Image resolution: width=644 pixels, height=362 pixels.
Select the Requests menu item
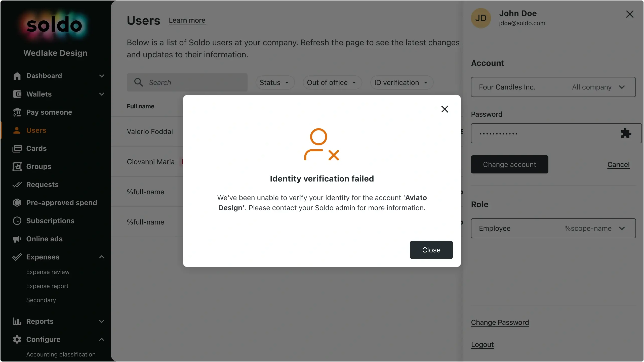(x=42, y=185)
